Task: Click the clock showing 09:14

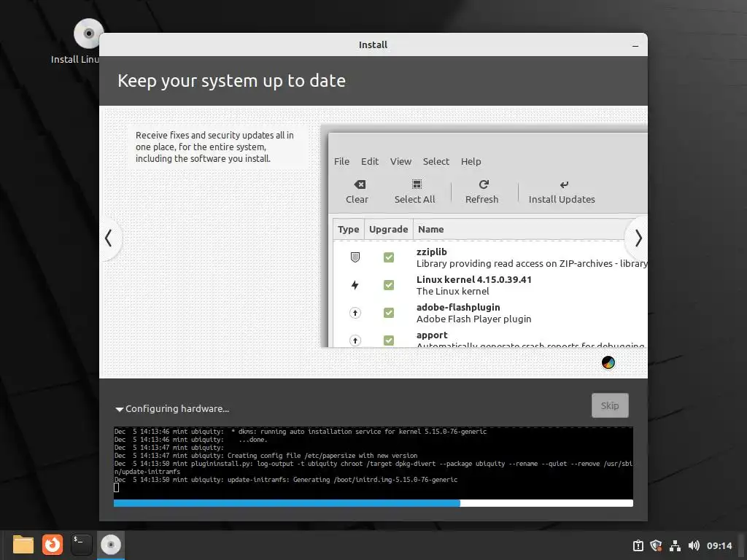Action: 719,545
